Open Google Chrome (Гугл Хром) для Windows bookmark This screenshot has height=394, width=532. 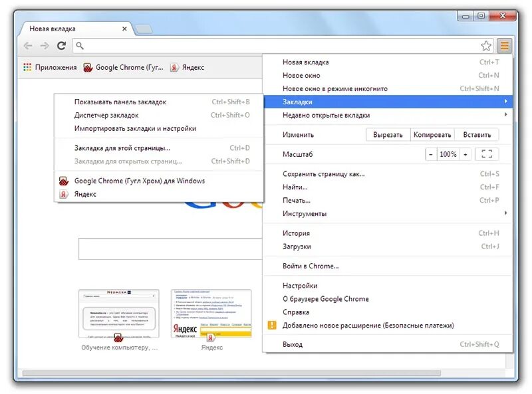click(x=159, y=181)
